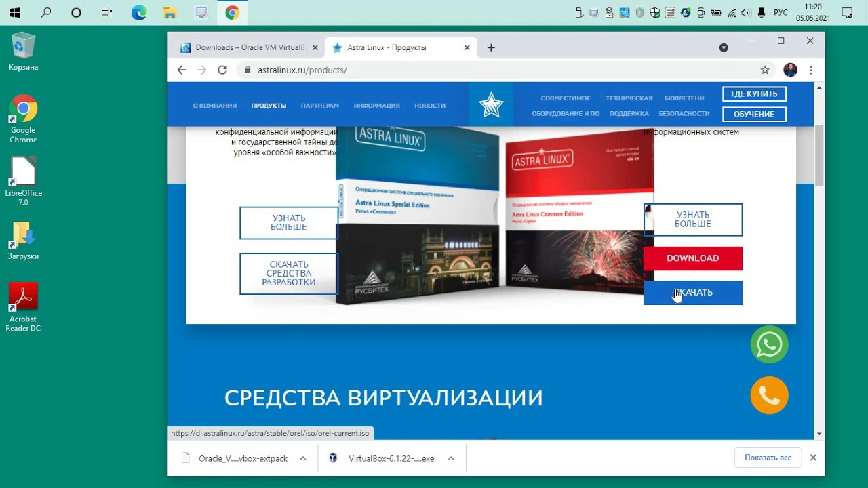The width and height of the screenshot is (868, 488).
Task: Open the ПАРТНЕРАМ menu item
Action: coord(320,106)
